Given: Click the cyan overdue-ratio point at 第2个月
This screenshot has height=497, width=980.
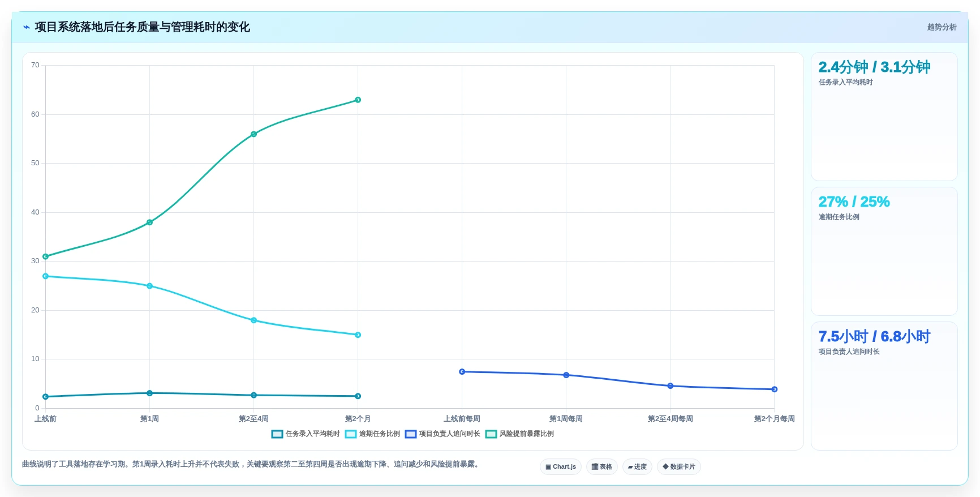Looking at the screenshot, I should pos(358,335).
